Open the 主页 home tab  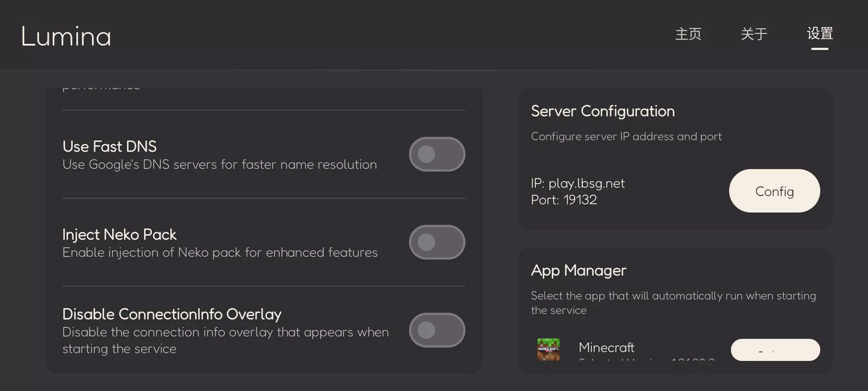(688, 34)
